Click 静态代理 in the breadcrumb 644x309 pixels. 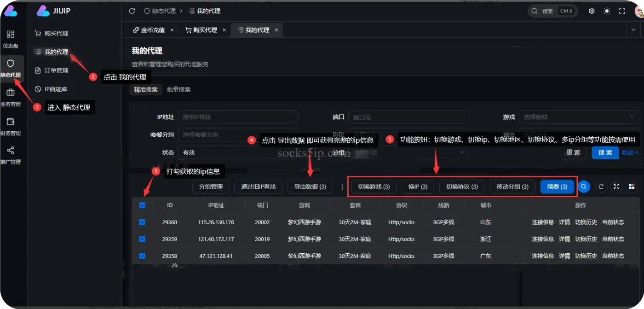161,11
